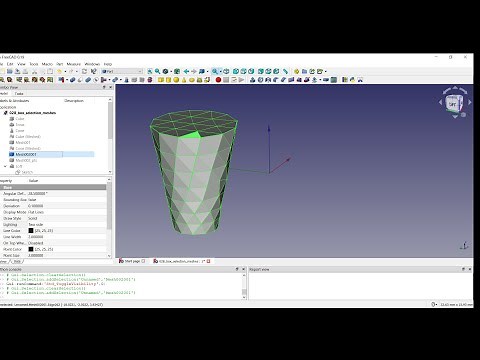The height and width of the screenshot is (360, 480).
Task: Click the Draw style globe icon
Action: coord(165,71)
